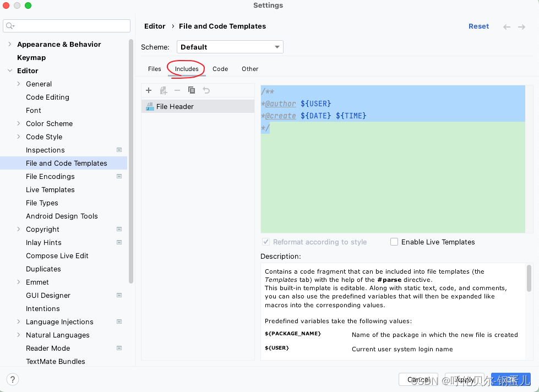
Task: Click the Inlay Hints project-level icon
Action: click(119, 242)
